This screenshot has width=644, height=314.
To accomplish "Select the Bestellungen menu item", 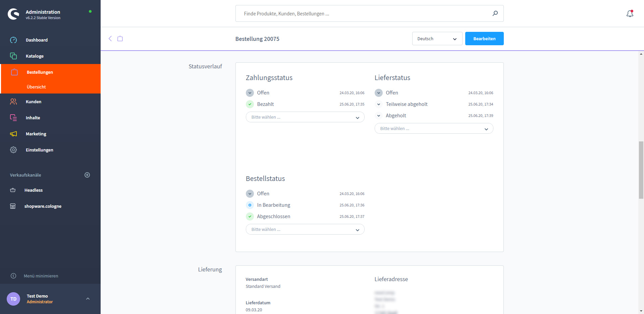I will [x=50, y=72].
